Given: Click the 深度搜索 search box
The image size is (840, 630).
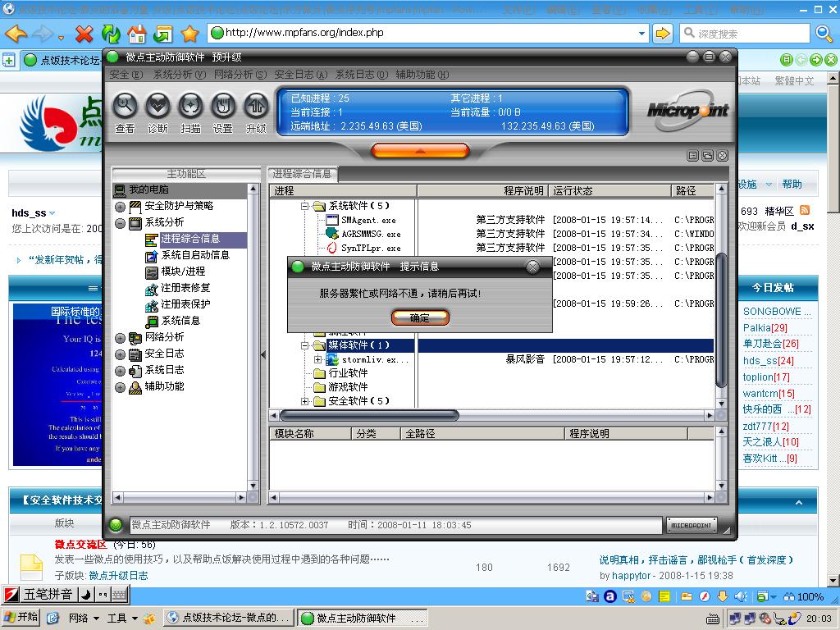Looking at the screenshot, I should (x=745, y=34).
